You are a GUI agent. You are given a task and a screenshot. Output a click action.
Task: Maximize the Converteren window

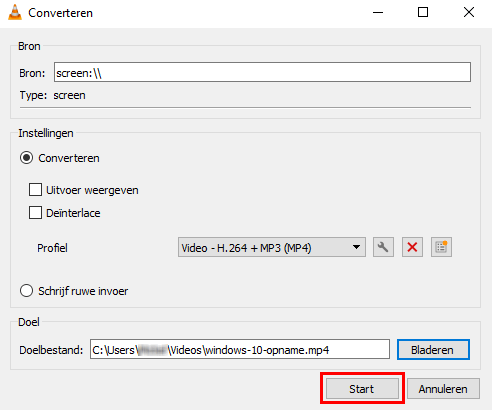423,13
